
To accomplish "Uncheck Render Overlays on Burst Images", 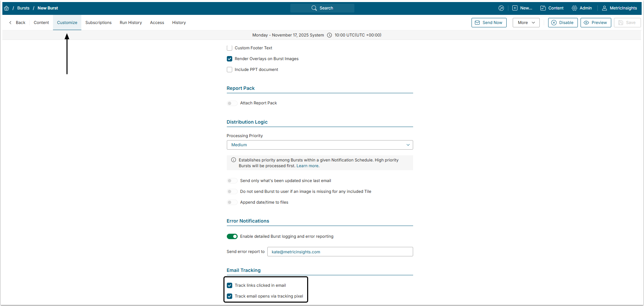I will click(x=230, y=59).
